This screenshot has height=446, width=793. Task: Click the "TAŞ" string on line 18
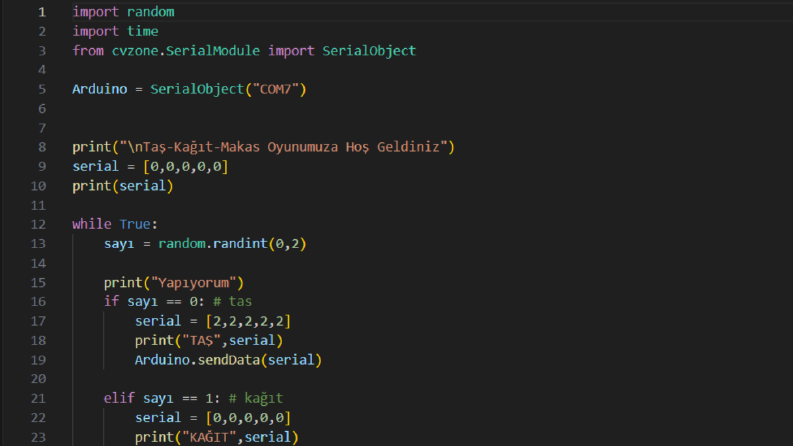[201, 340]
